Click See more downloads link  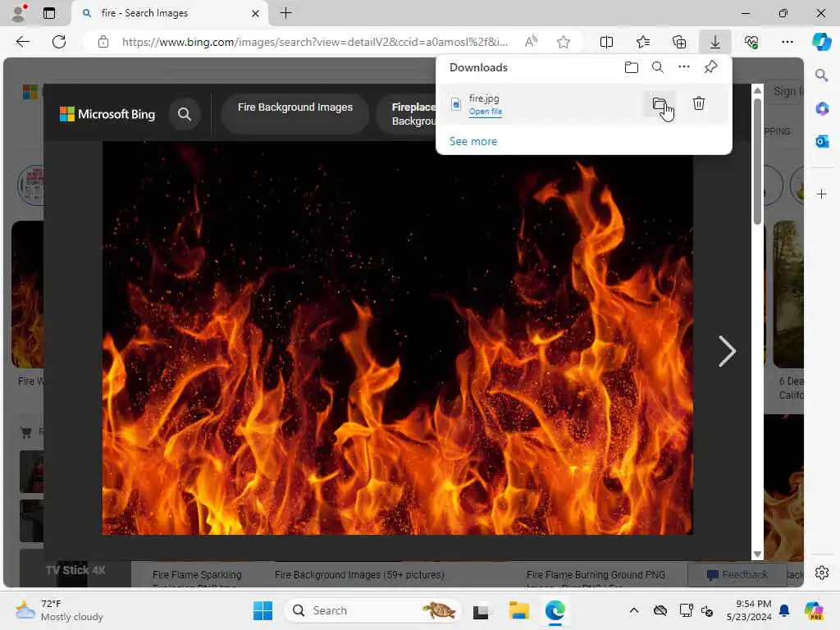[x=473, y=141]
